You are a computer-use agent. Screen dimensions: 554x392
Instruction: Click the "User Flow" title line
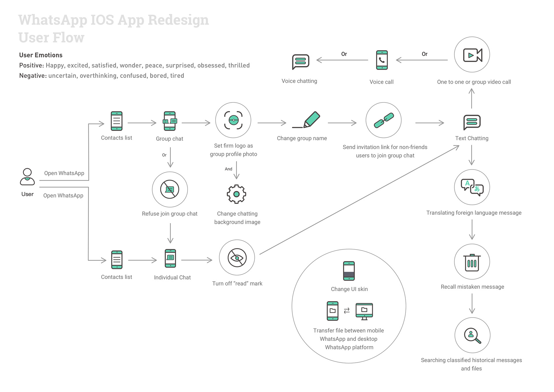pos(51,37)
